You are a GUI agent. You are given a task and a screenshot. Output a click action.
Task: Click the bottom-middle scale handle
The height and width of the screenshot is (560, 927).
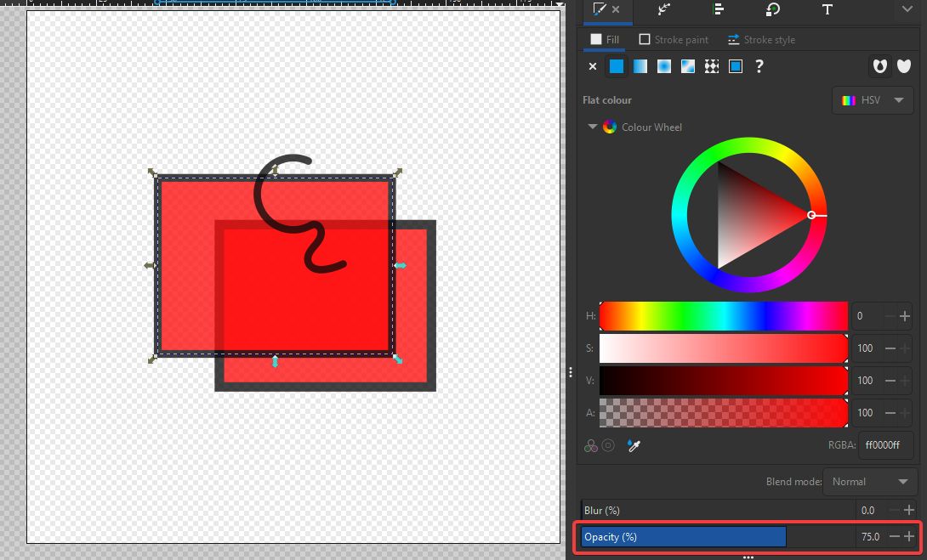(275, 361)
